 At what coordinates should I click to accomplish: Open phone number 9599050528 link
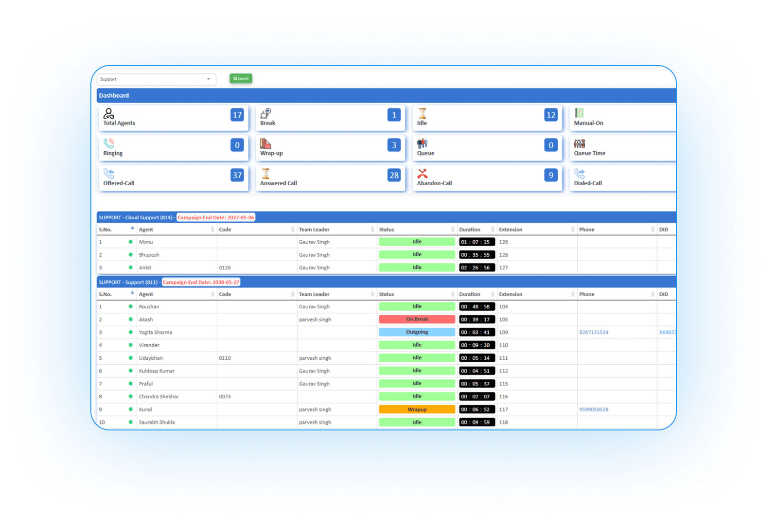[x=593, y=409]
